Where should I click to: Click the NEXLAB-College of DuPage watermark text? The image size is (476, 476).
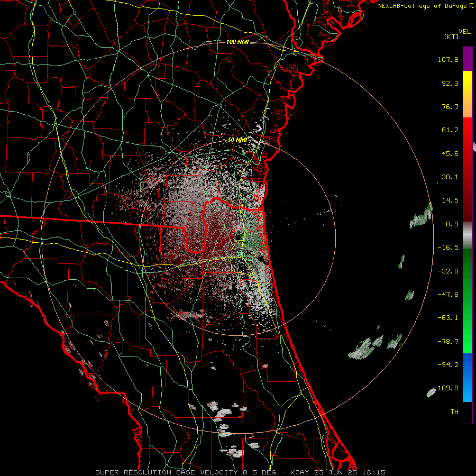[425, 6]
